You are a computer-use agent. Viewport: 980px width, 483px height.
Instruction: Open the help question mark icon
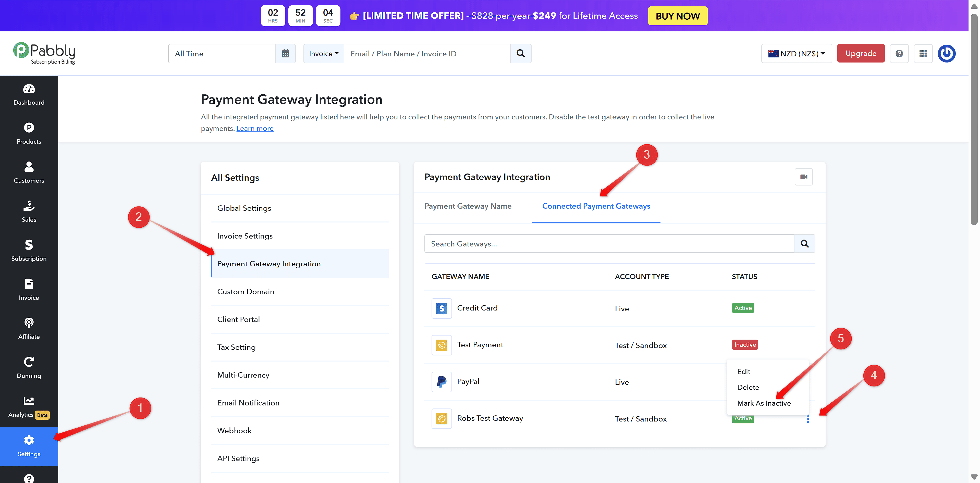tap(899, 54)
